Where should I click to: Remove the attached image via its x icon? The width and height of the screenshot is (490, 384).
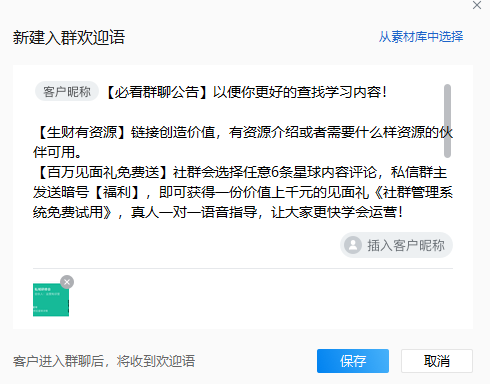(x=67, y=282)
